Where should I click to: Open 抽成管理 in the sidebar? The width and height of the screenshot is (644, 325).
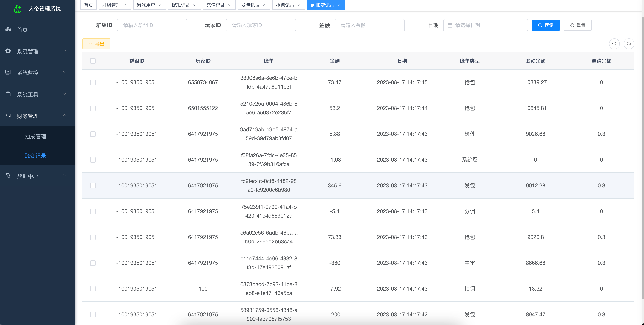[x=37, y=137]
